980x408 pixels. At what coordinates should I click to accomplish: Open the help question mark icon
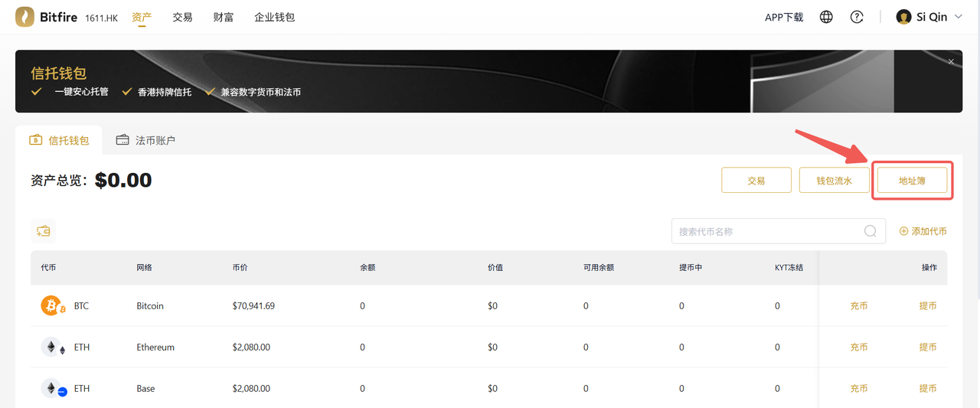(x=857, y=17)
